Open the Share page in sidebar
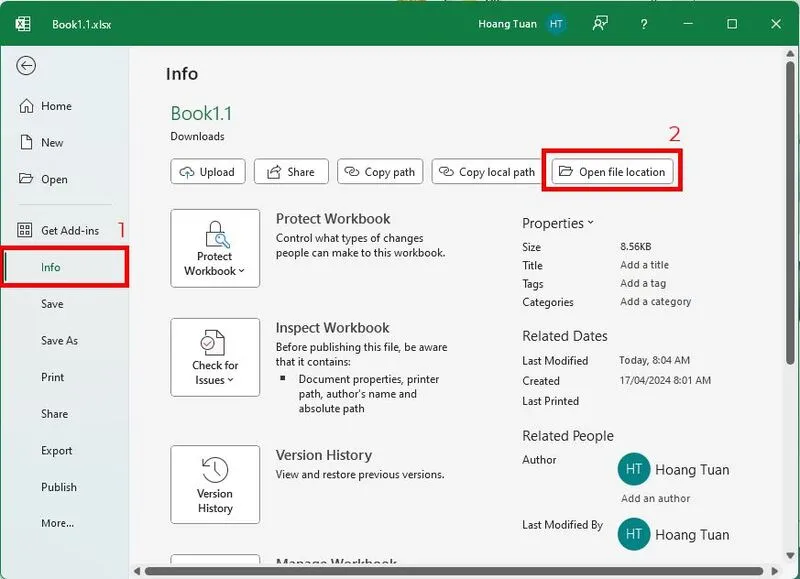 [54, 414]
